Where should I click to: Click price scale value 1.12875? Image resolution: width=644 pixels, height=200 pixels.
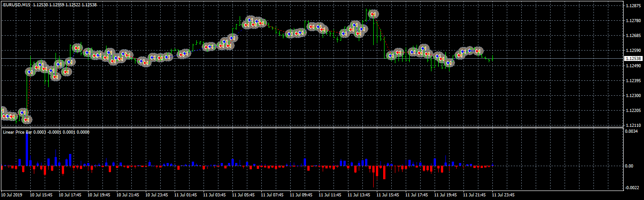tap(633, 6)
